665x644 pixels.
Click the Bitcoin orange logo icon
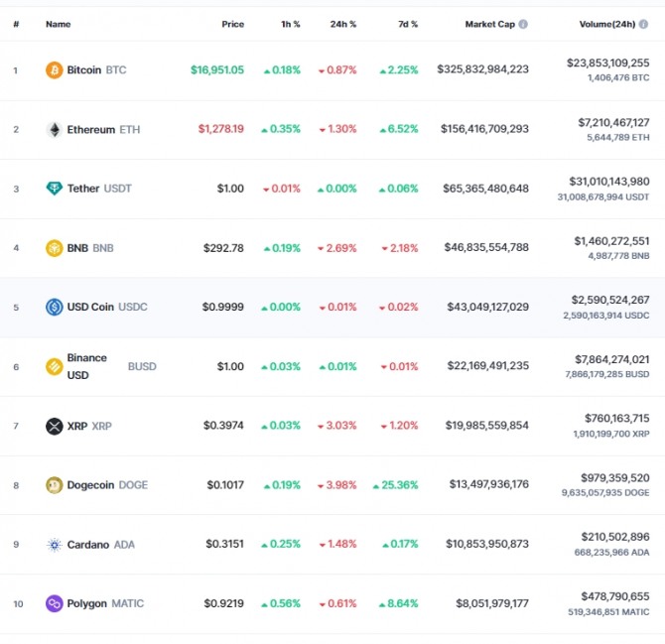(x=55, y=69)
